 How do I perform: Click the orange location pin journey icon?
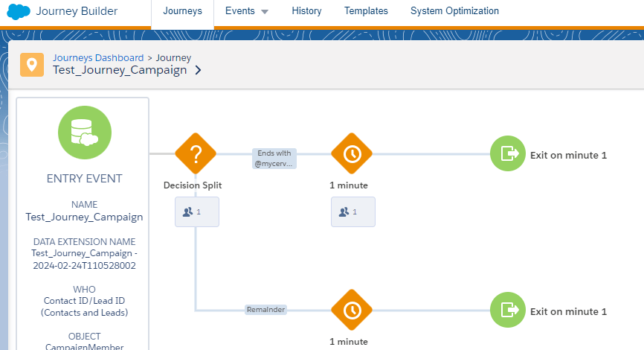[31, 64]
